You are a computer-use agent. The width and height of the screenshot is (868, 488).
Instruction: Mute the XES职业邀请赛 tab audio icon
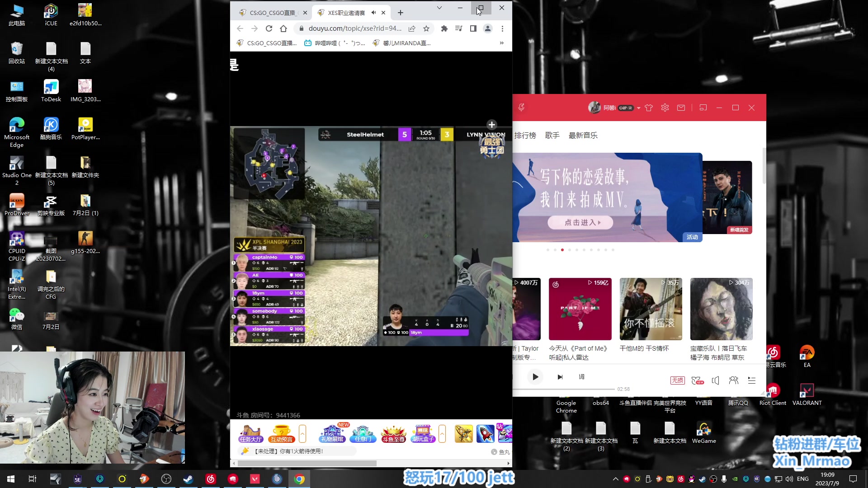373,13
